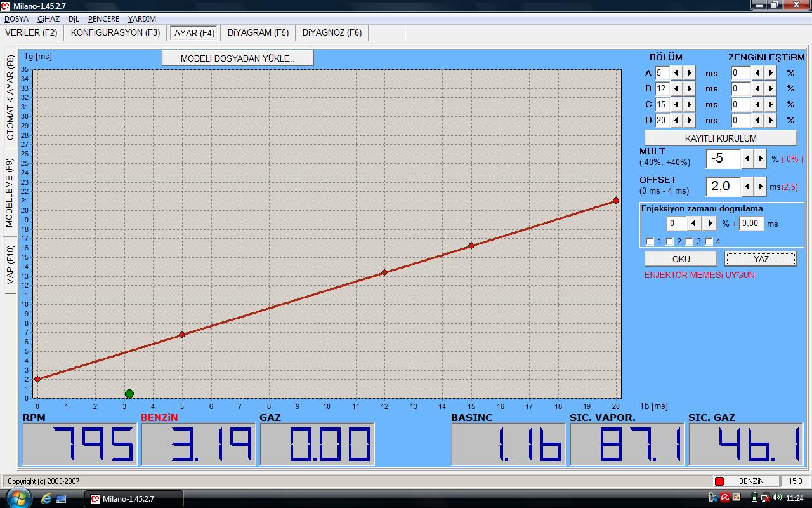Decrease section A ms value with left arrow
812x508 pixels.
pyautogui.click(x=676, y=73)
